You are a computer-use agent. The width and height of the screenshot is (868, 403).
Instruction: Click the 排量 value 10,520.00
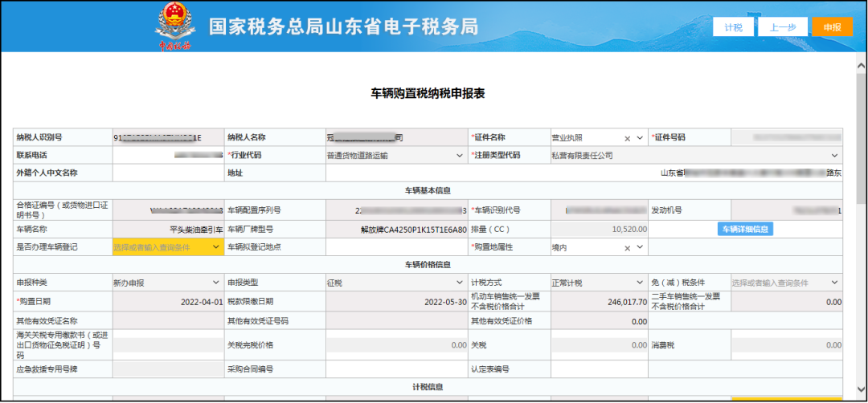(599, 229)
